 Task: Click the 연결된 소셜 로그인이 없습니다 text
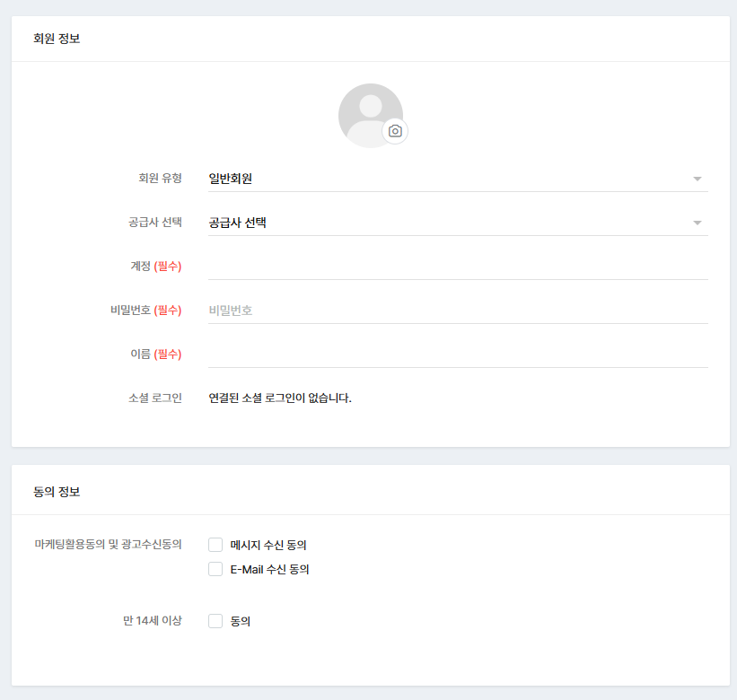(x=280, y=398)
